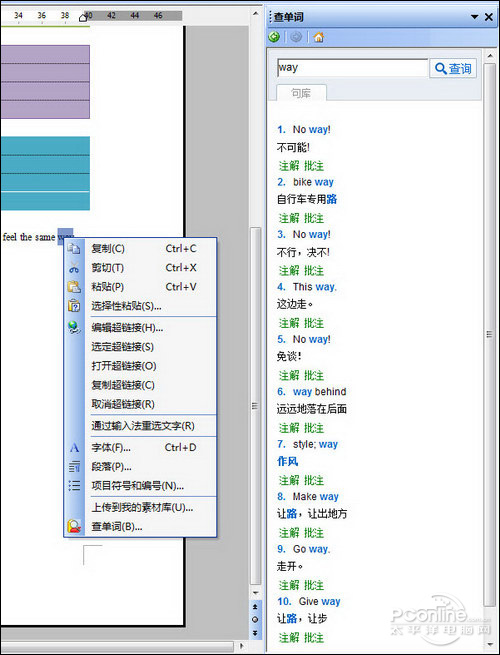Click the previous page double-up button

click(255, 607)
